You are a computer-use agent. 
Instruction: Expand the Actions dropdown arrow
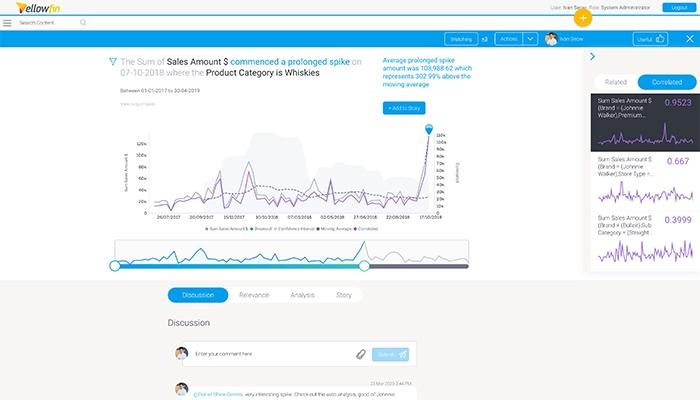click(530, 39)
